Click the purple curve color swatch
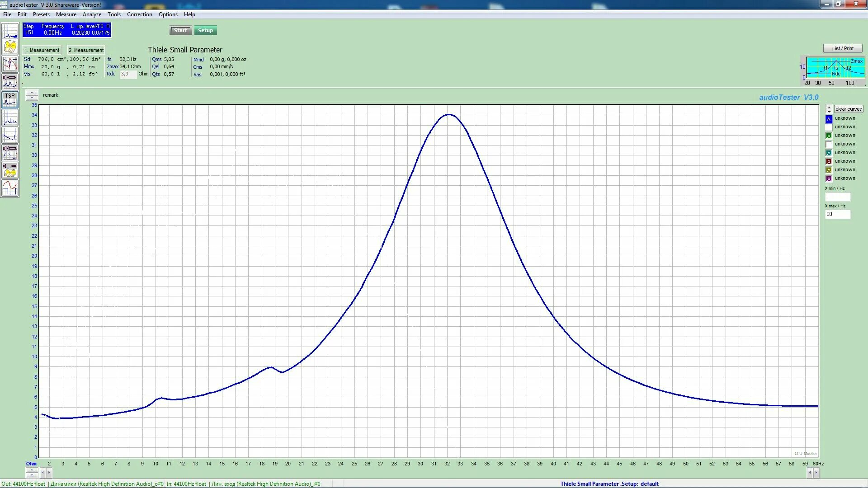 (x=829, y=178)
